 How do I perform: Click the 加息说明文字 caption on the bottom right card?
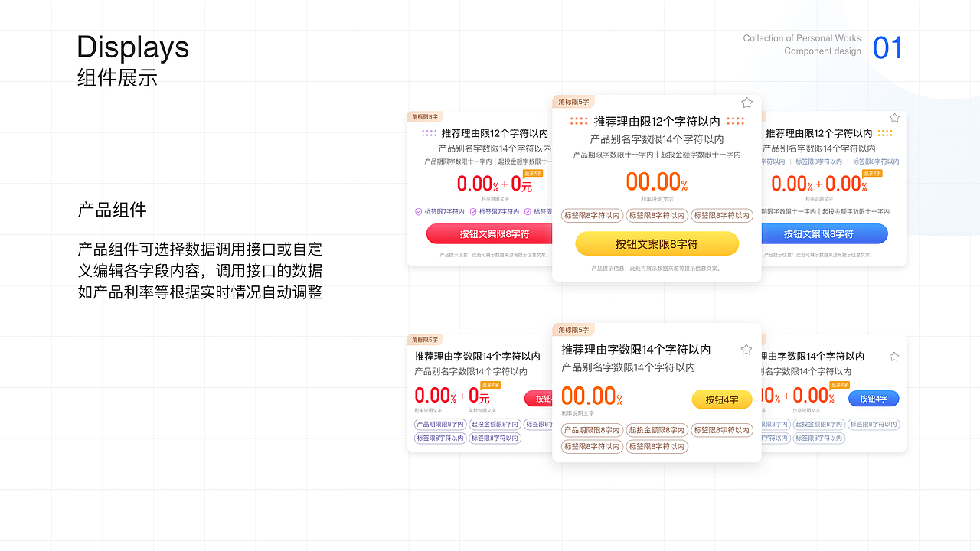(x=806, y=411)
